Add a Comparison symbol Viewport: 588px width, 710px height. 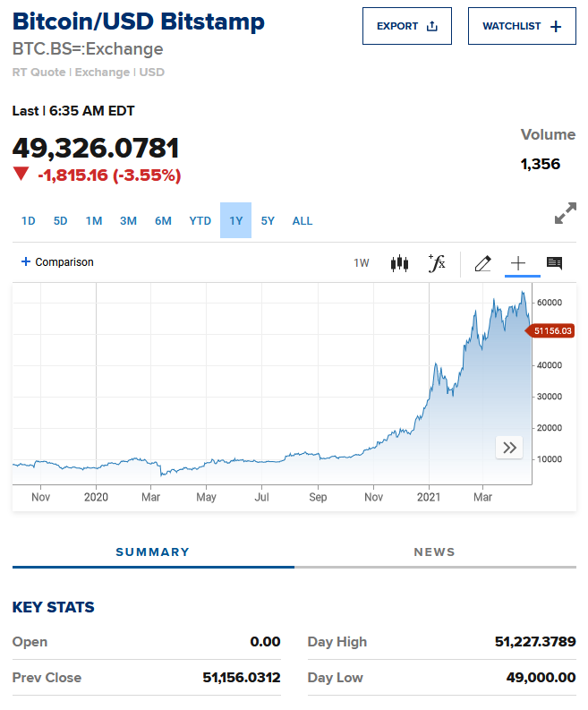(57, 262)
